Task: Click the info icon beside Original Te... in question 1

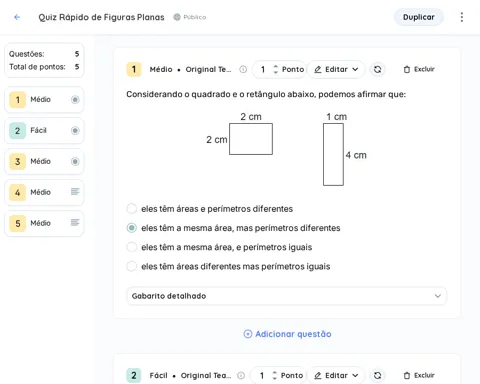Action: click(243, 69)
